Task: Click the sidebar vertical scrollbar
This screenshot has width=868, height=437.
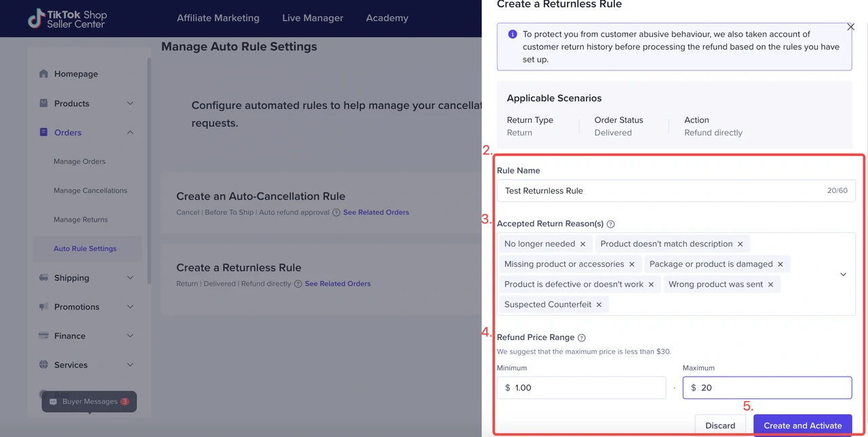Action: point(149,169)
